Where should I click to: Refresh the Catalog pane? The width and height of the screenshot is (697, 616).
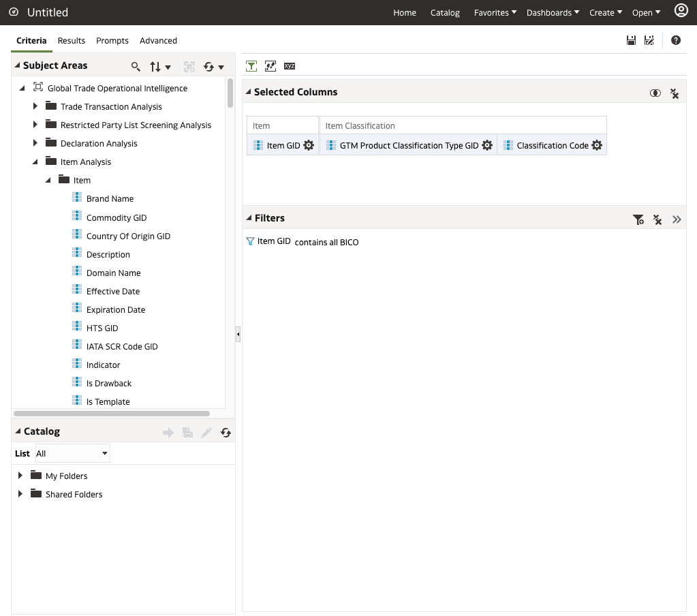[226, 433]
